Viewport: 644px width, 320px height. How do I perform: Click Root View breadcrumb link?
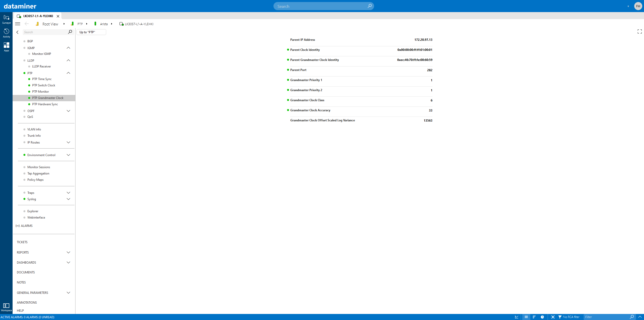tap(50, 24)
